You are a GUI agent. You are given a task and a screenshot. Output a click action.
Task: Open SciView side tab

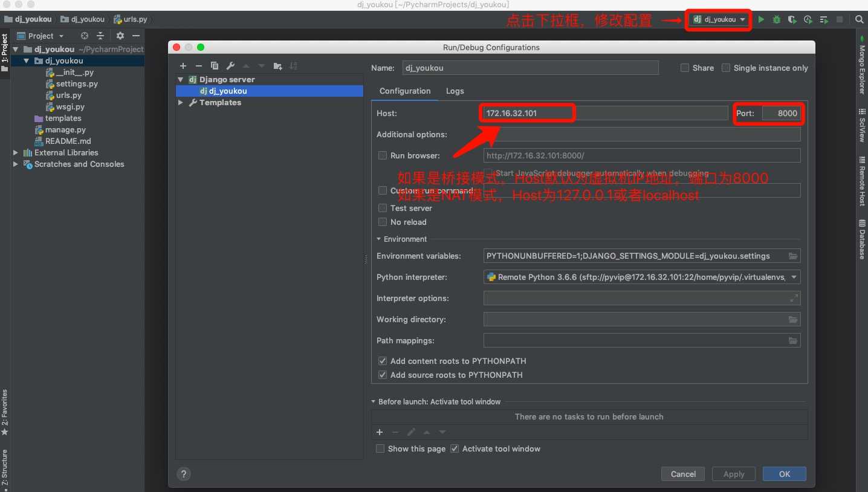point(861,125)
